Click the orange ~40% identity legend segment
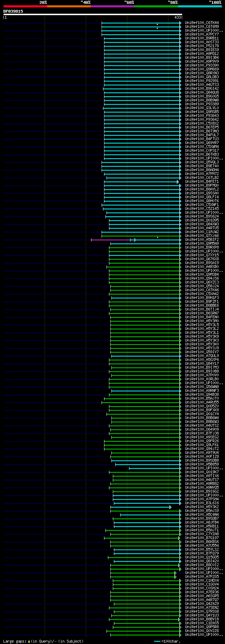The height and width of the screenshot is (644, 225). [69, 6]
